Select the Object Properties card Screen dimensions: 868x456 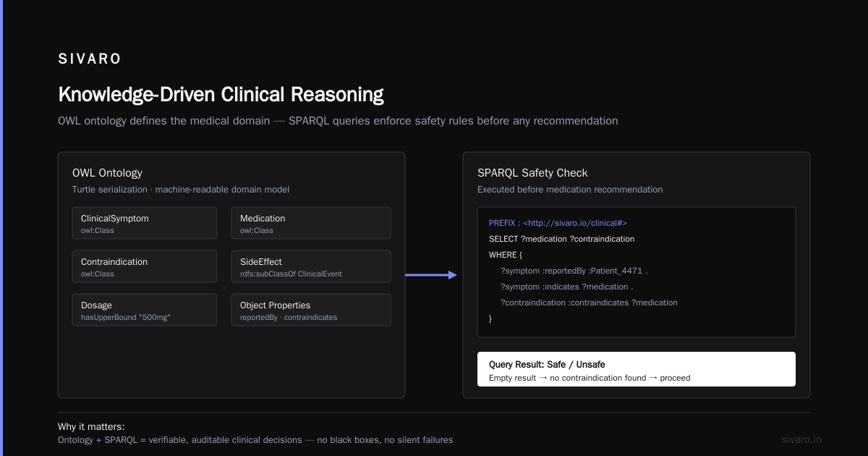[x=311, y=310]
